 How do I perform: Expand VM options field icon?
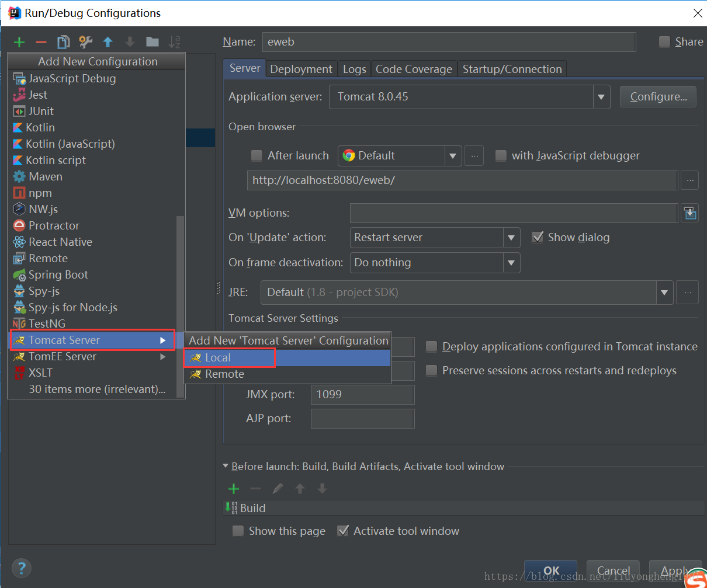pyautogui.click(x=690, y=213)
